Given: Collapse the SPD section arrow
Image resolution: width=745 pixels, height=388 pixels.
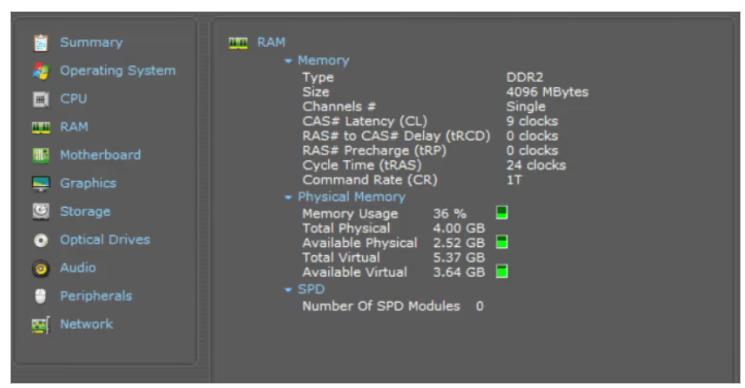Looking at the screenshot, I should pyautogui.click(x=288, y=289).
